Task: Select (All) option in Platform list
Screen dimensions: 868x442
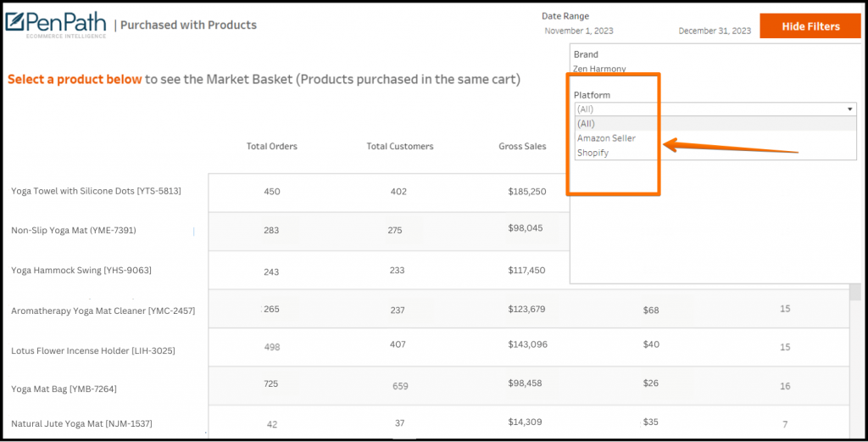Action: [715, 124]
